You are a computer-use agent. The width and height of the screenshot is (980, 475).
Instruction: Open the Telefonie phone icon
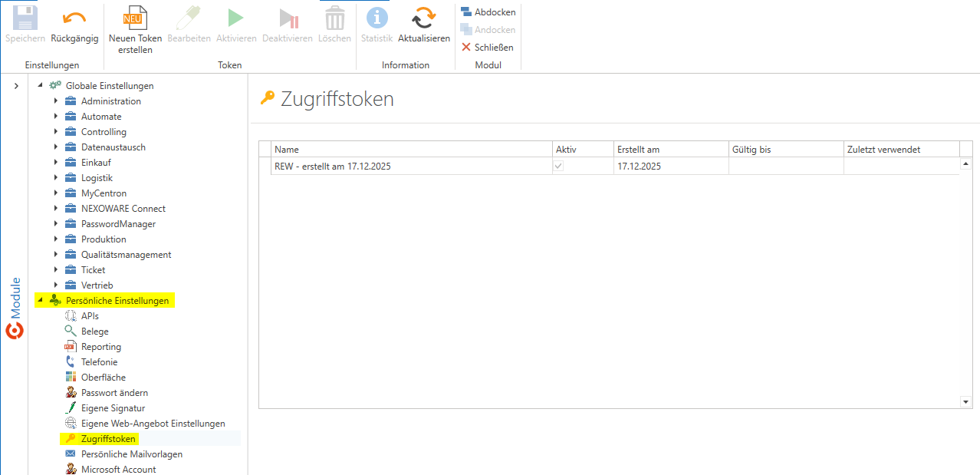click(71, 362)
